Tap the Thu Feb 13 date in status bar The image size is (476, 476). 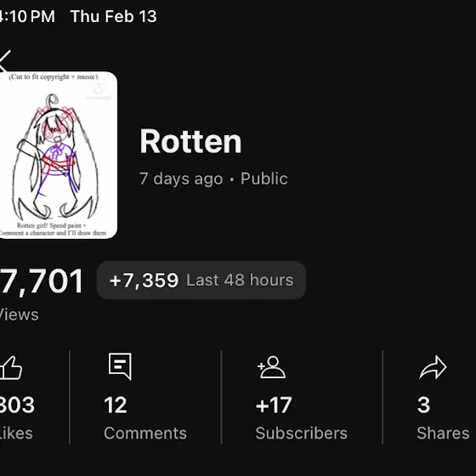(x=114, y=16)
